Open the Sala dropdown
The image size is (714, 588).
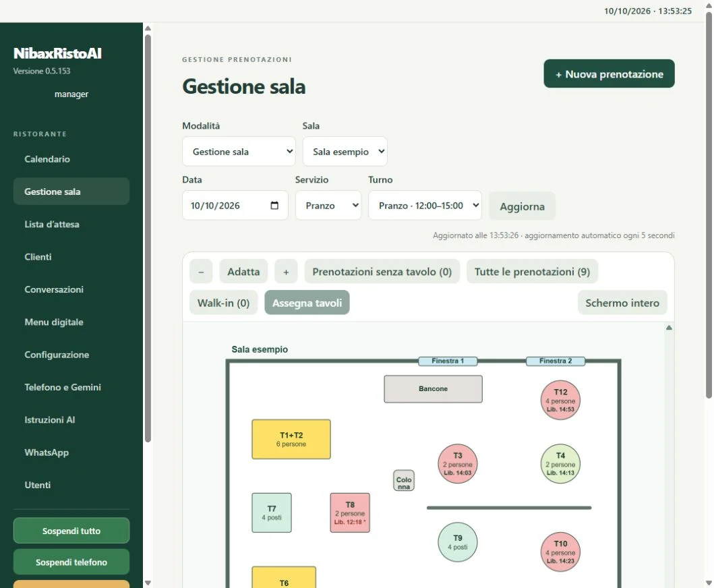pyautogui.click(x=345, y=152)
